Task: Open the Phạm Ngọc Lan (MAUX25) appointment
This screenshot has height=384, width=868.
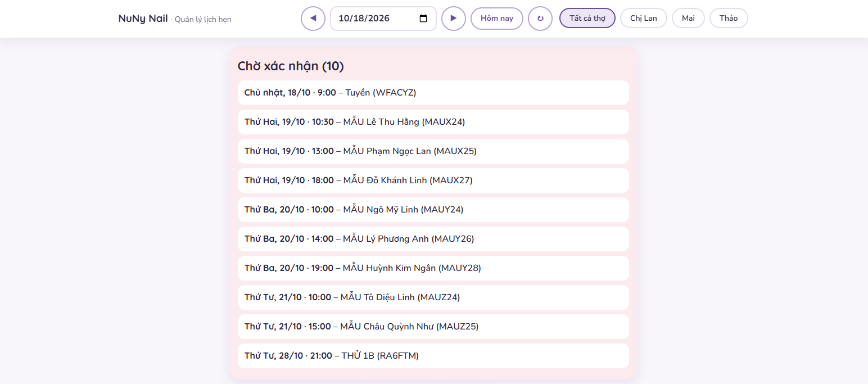Action: click(433, 151)
